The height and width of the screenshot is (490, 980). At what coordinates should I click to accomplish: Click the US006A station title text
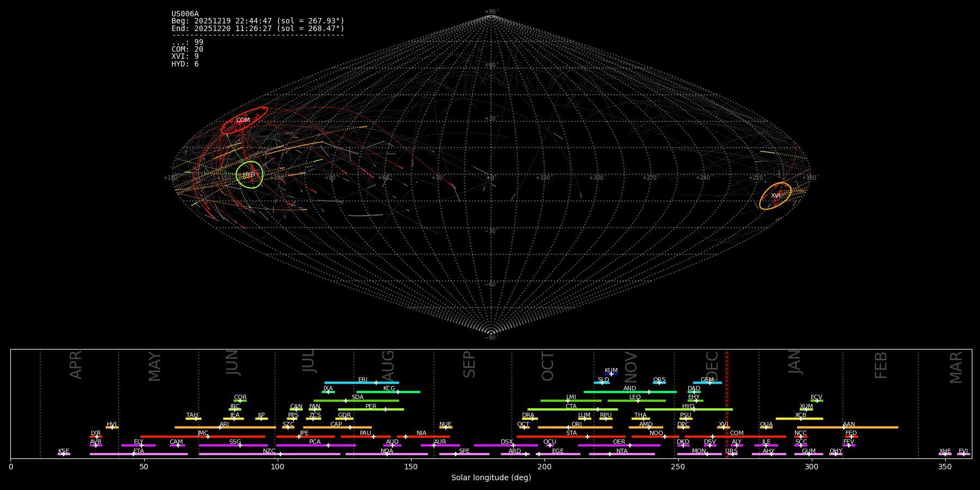click(185, 14)
